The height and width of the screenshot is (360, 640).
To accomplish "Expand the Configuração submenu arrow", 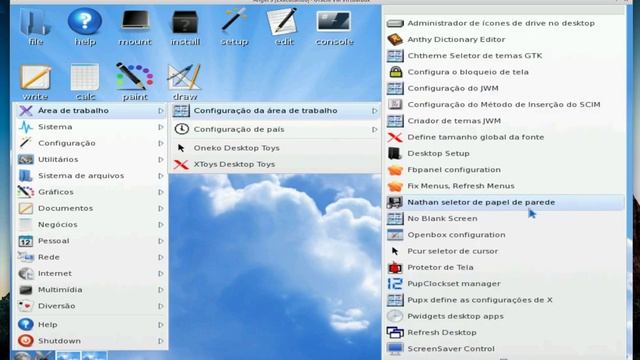I will click(161, 143).
